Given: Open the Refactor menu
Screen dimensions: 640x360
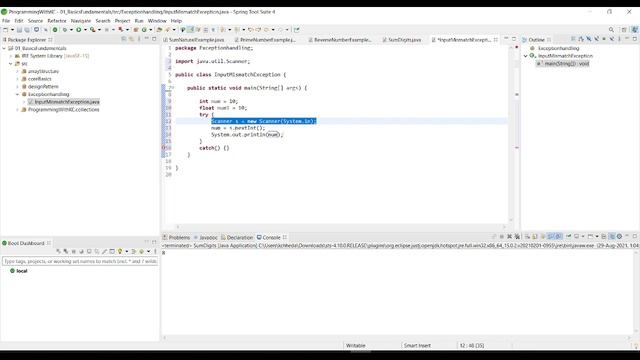Looking at the screenshot, I should tap(57, 21).
